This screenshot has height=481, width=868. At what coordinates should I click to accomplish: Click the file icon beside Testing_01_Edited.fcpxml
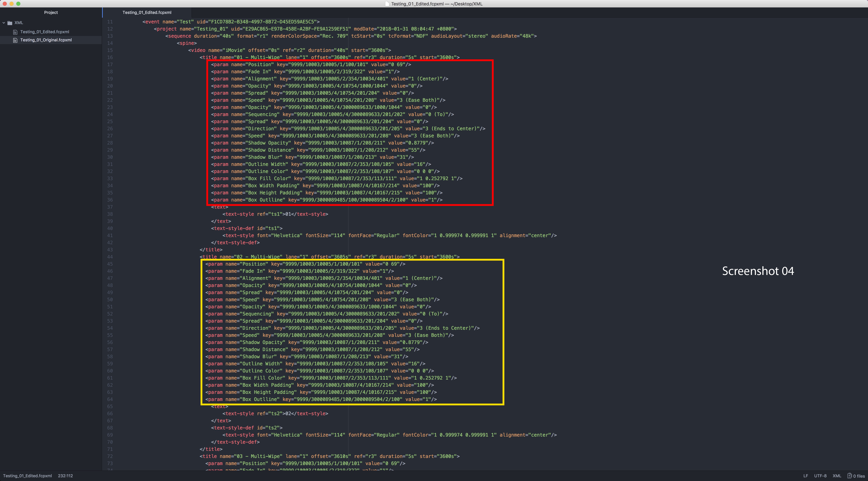[x=15, y=32]
